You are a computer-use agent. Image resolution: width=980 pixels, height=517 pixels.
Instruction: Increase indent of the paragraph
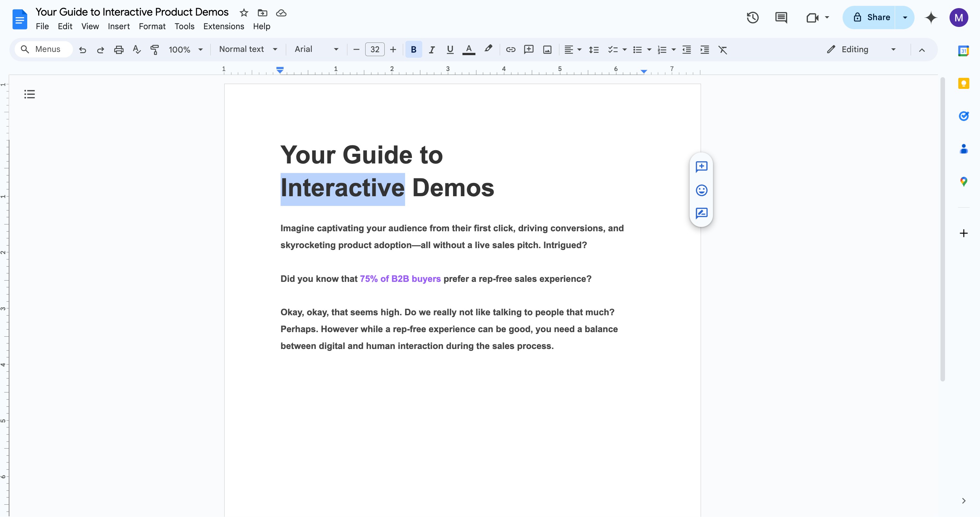pos(705,50)
